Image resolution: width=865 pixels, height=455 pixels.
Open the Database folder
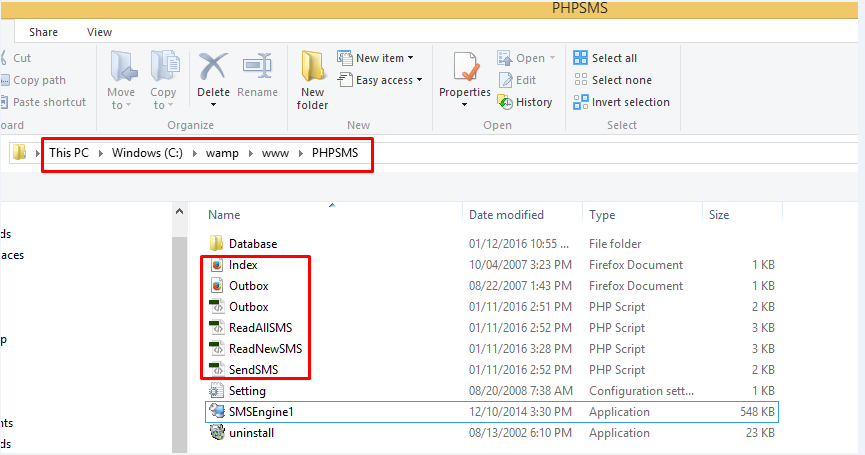[252, 244]
